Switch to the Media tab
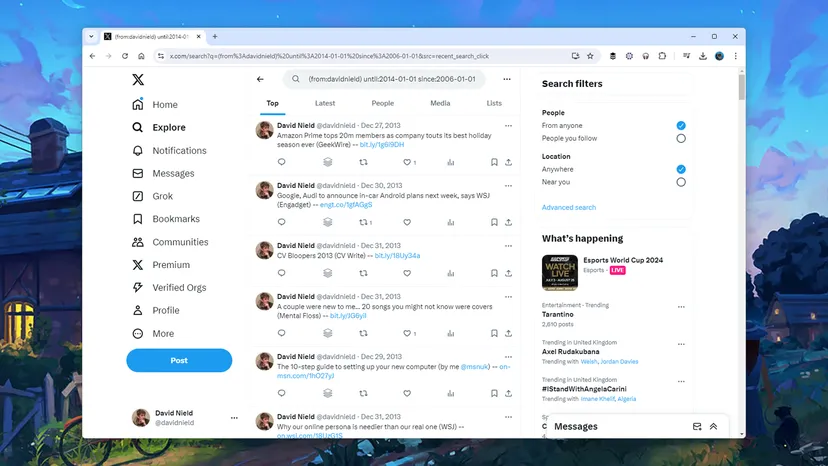The width and height of the screenshot is (828, 466). tap(440, 104)
